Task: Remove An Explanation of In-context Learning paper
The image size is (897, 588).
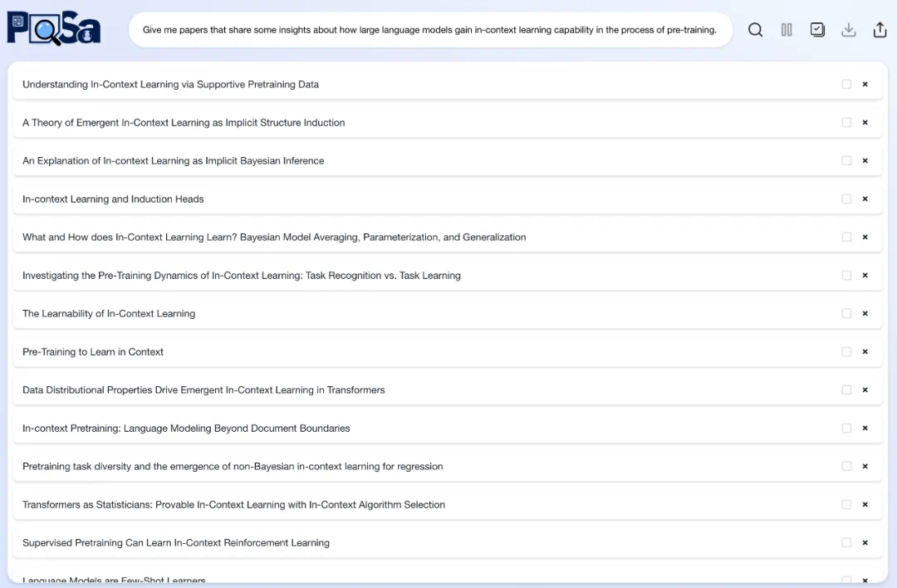Action: [865, 161]
